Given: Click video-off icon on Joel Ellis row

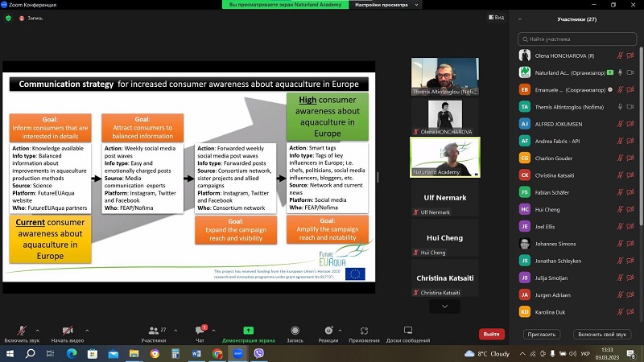Looking at the screenshot, I should pos(630,227).
